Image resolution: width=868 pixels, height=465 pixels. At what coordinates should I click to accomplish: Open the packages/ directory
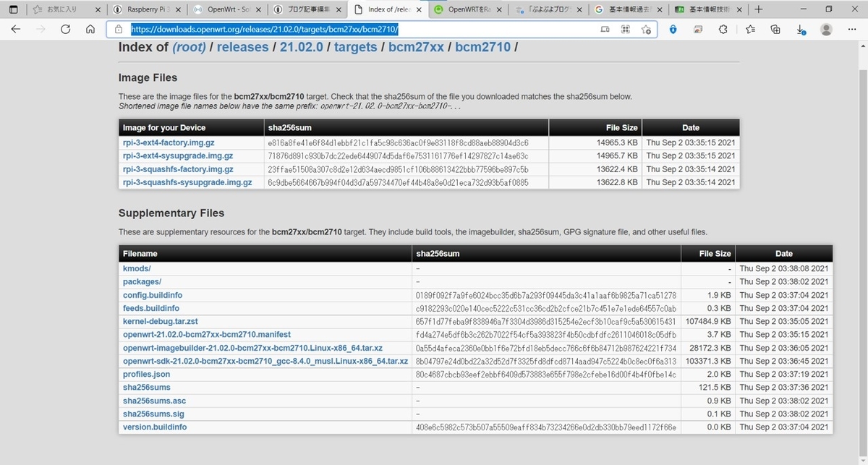point(142,282)
